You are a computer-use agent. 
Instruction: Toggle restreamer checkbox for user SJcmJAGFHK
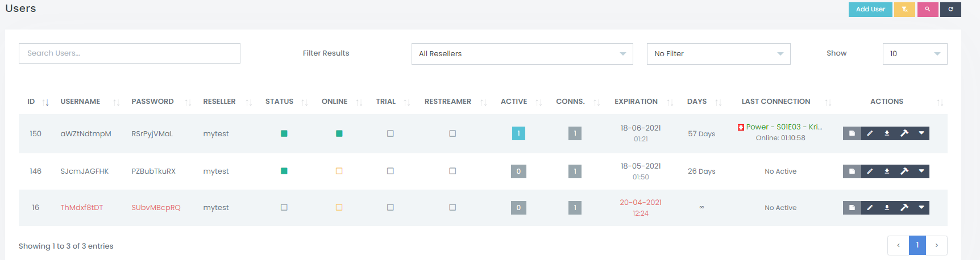click(x=452, y=171)
